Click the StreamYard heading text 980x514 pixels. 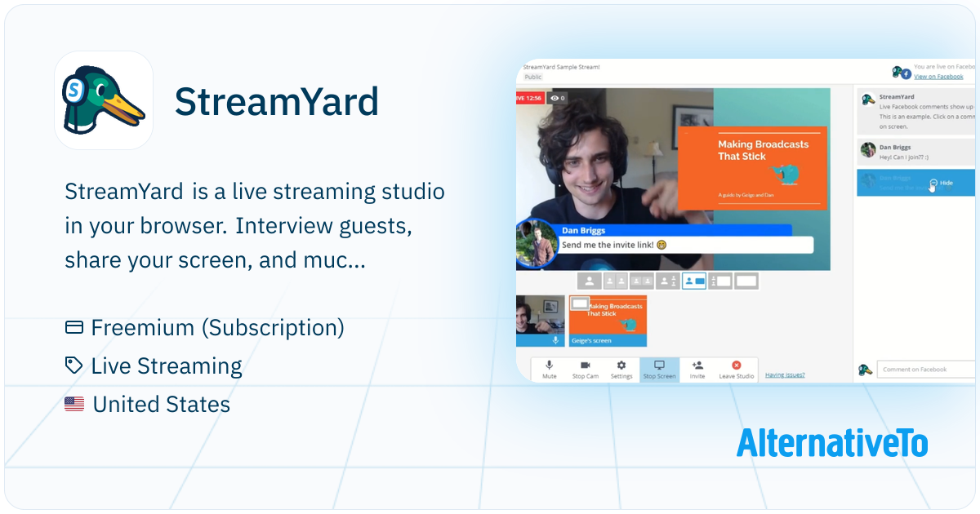pyautogui.click(x=277, y=101)
